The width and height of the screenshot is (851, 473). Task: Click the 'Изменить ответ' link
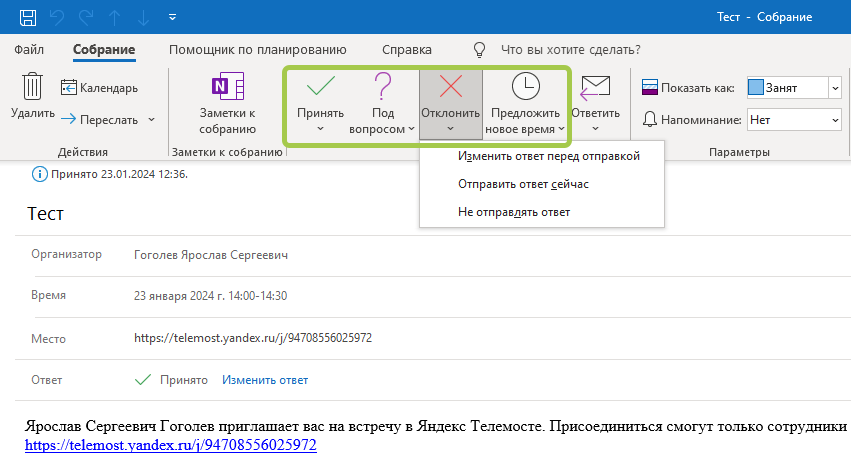click(x=265, y=380)
